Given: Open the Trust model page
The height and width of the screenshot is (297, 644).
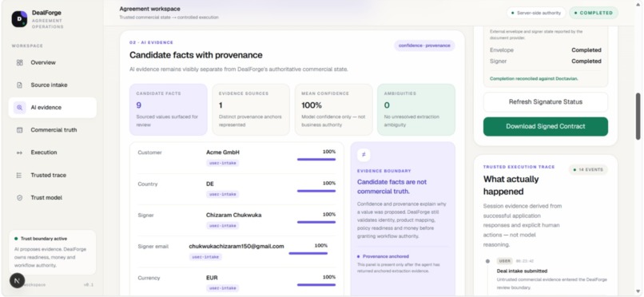Looking at the screenshot, I should click(x=53, y=198).
